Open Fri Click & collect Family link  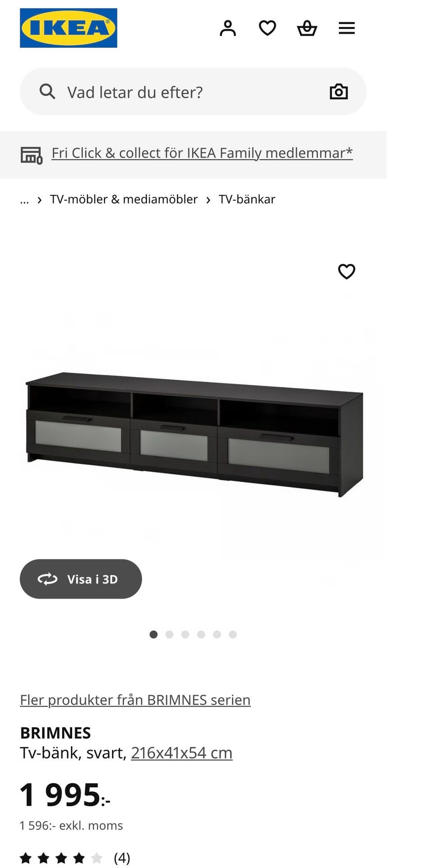[202, 153]
